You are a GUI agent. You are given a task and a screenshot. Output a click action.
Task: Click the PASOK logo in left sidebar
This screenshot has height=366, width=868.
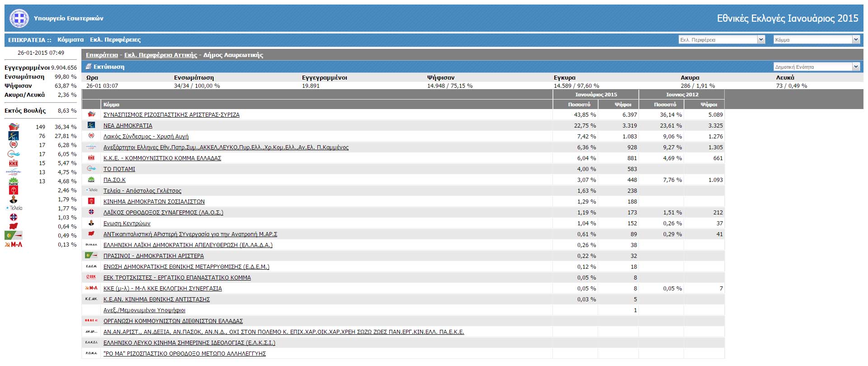point(14,181)
